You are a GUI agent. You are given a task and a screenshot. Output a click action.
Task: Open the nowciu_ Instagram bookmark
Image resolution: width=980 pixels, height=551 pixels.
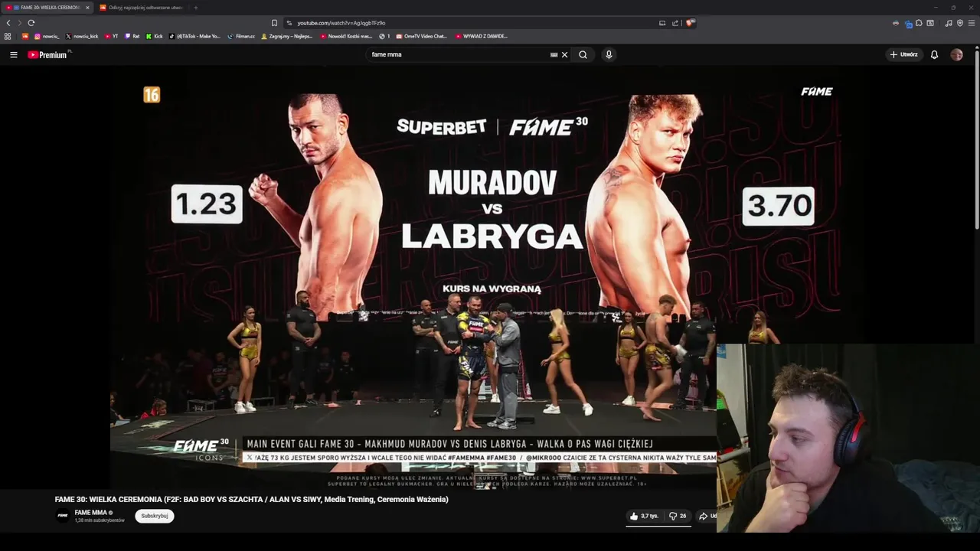(x=47, y=36)
